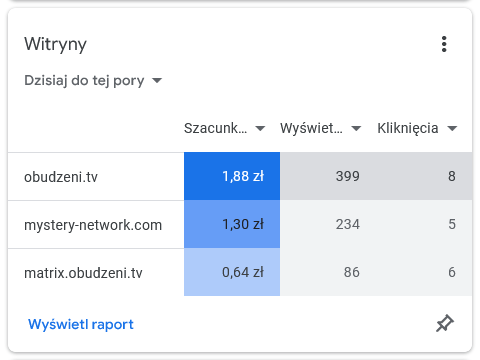Image resolution: width=480 pixels, height=360 pixels.
Task: Click the 0,64 zł earnings cell
Action: click(232, 272)
